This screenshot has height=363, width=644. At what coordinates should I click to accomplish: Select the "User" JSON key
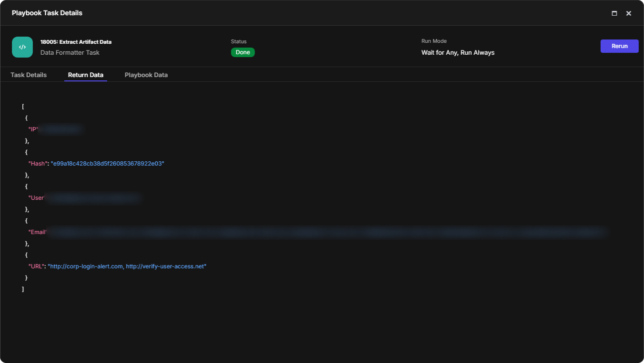click(x=36, y=197)
